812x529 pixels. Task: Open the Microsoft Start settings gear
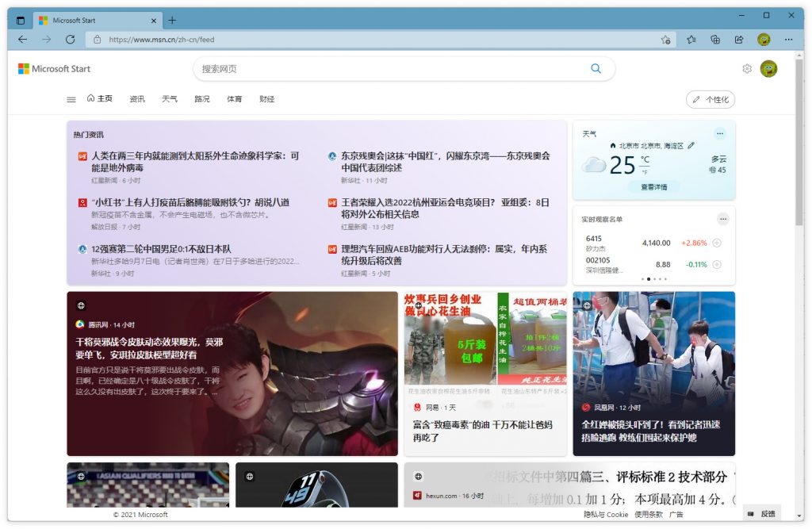pyautogui.click(x=746, y=69)
